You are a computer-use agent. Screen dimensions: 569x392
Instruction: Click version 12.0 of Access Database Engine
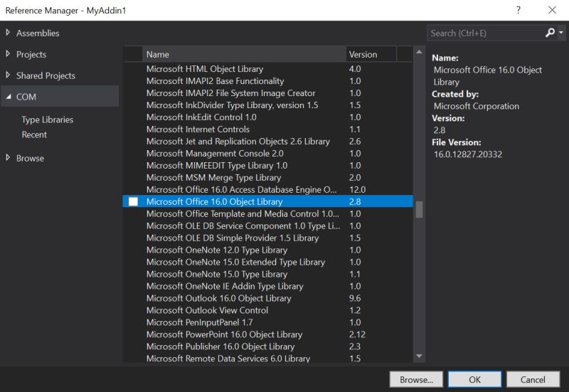click(x=357, y=189)
